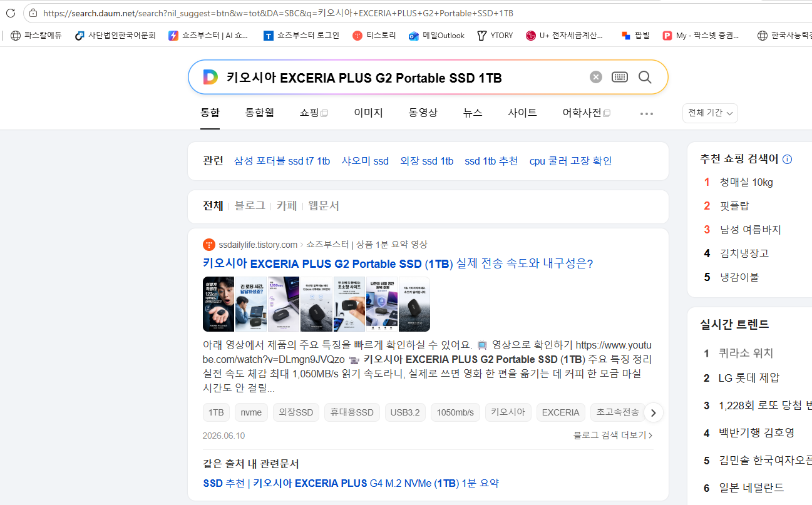
Task: Open 팝빌 bookmark
Action: 635,36
